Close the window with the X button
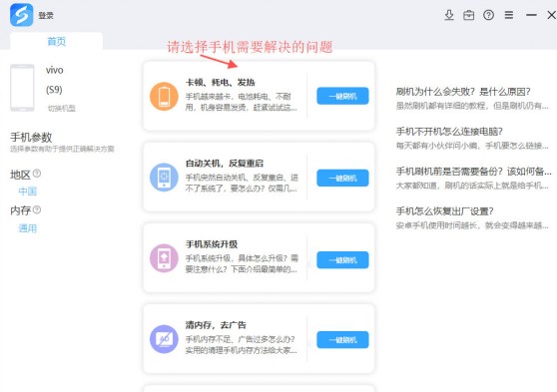 tap(552, 15)
